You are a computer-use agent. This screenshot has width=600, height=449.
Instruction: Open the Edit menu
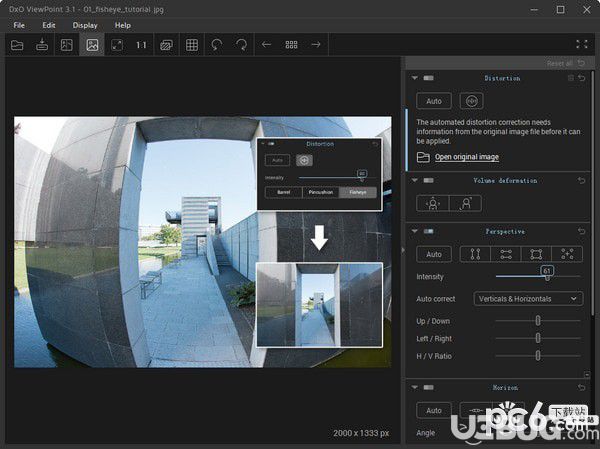pos(49,25)
